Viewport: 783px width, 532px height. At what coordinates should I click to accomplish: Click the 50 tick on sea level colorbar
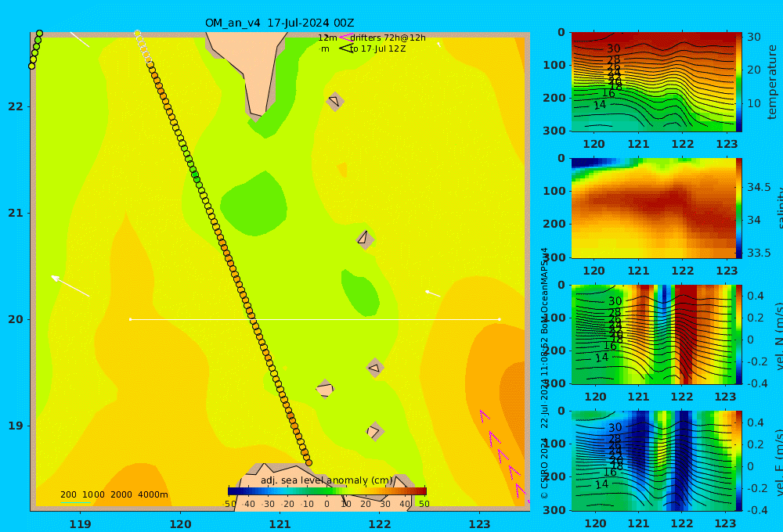click(424, 504)
